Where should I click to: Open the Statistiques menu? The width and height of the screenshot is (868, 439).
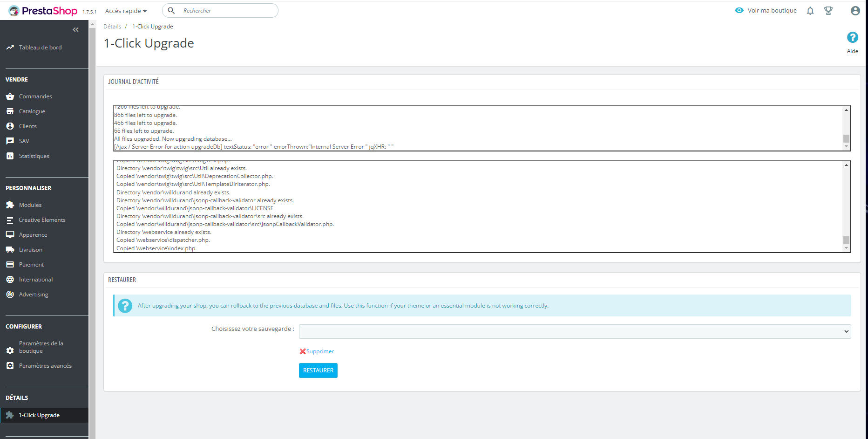click(x=34, y=156)
